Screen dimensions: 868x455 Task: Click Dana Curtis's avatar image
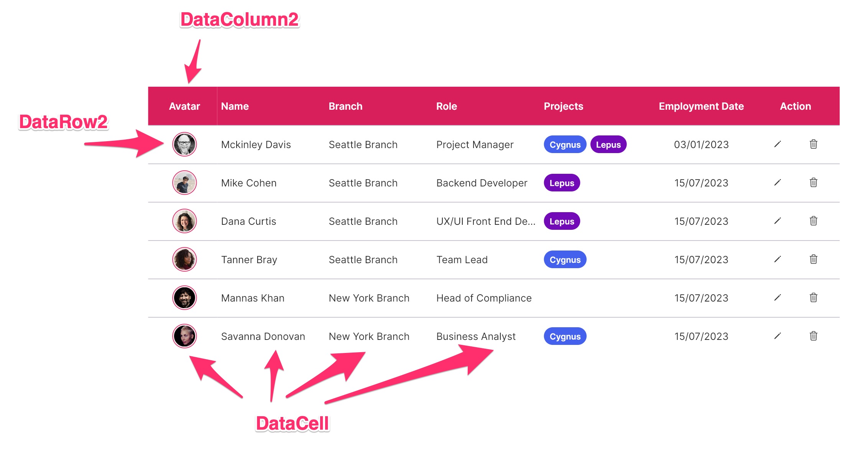(184, 221)
